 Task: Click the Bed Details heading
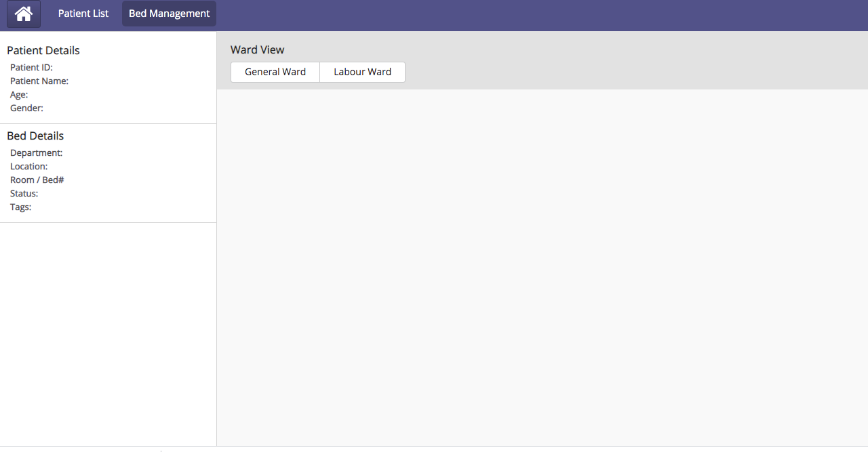35,136
